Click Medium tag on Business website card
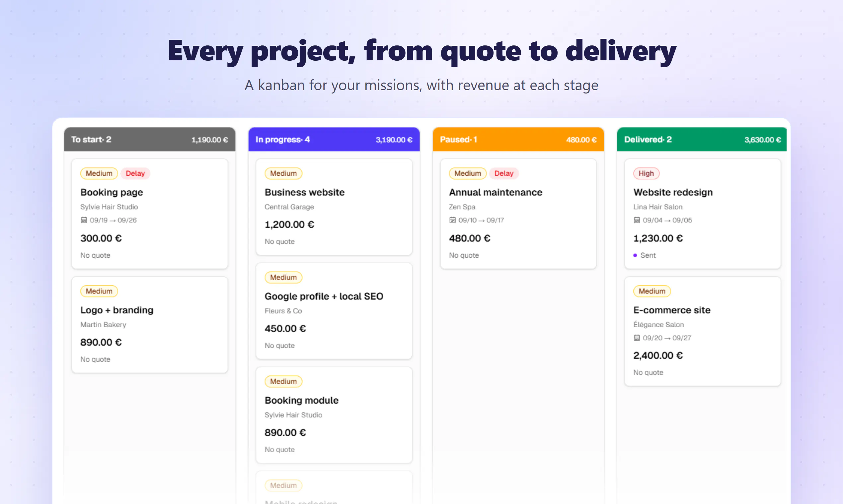843x504 pixels. 283,173
